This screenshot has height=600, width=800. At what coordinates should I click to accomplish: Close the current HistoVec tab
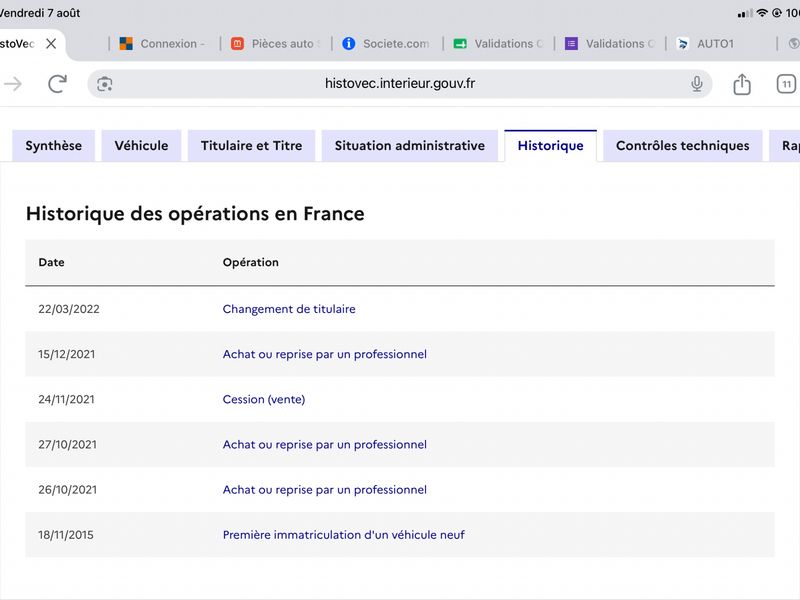51,44
